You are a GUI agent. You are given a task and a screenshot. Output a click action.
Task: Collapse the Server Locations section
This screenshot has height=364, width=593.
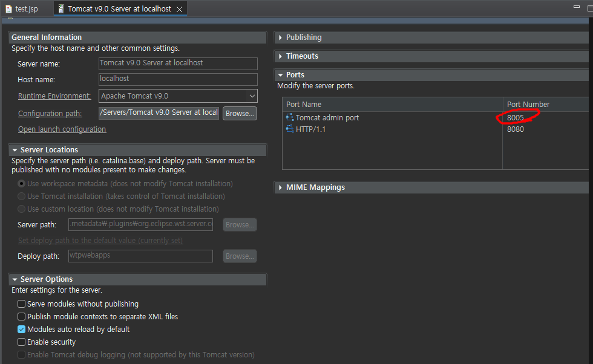click(15, 150)
